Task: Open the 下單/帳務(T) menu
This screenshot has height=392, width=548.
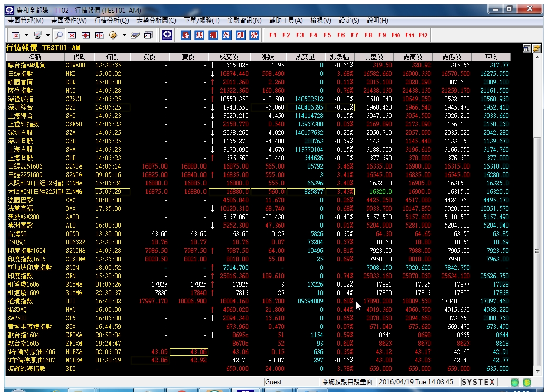Action: pos(202,21)
